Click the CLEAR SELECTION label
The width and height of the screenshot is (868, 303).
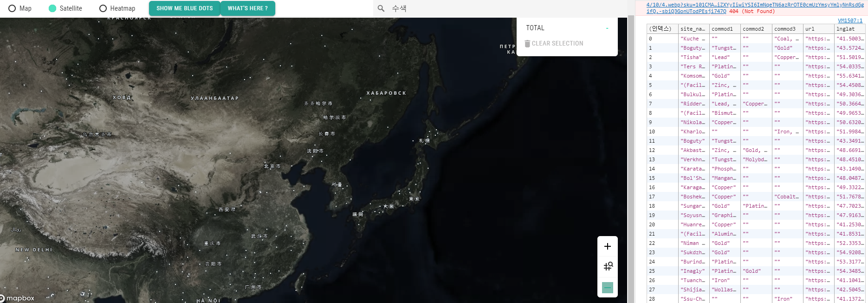coord(557,43)
